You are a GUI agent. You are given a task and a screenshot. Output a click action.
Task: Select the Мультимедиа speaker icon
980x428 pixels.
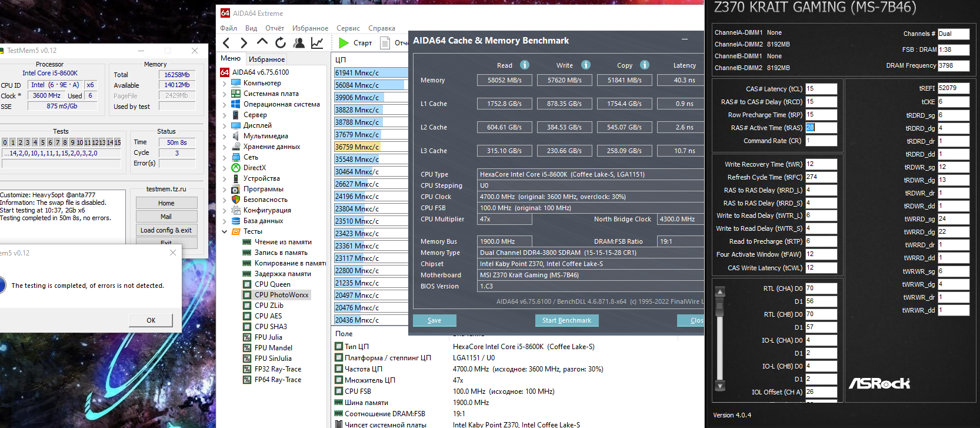click(236, 136)
